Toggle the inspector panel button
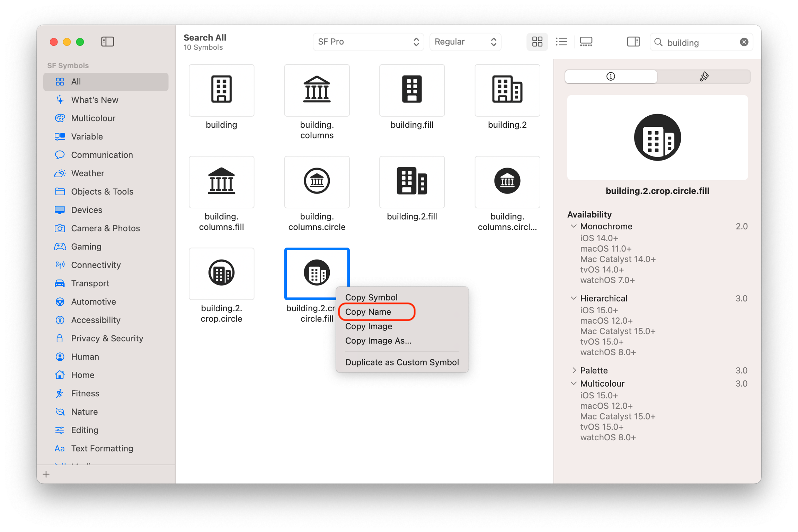 633,42
